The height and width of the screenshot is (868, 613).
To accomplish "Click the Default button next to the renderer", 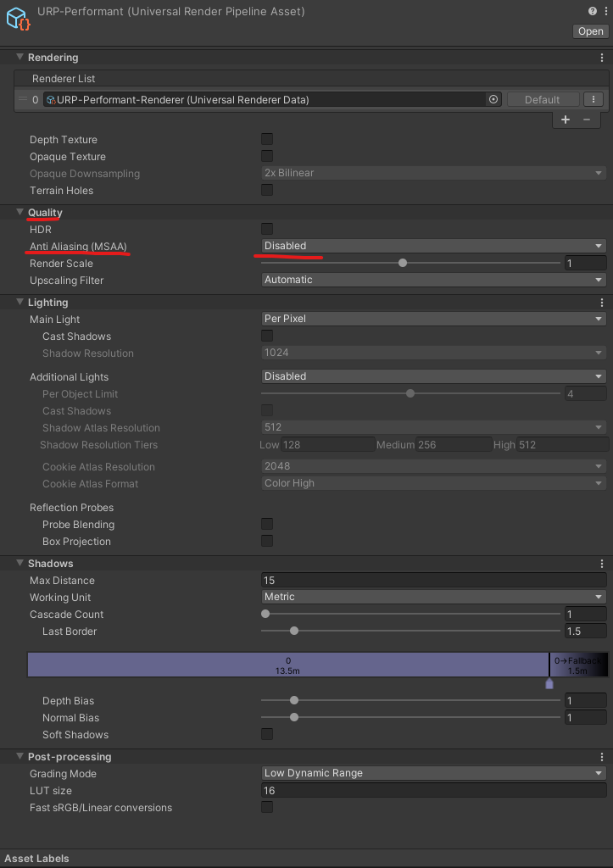I will click(543, 99).
